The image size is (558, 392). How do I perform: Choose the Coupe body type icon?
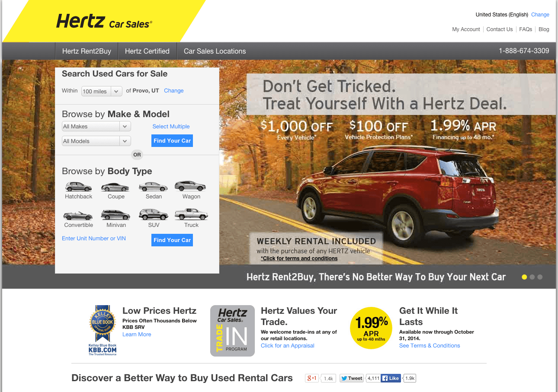(115, 187)
